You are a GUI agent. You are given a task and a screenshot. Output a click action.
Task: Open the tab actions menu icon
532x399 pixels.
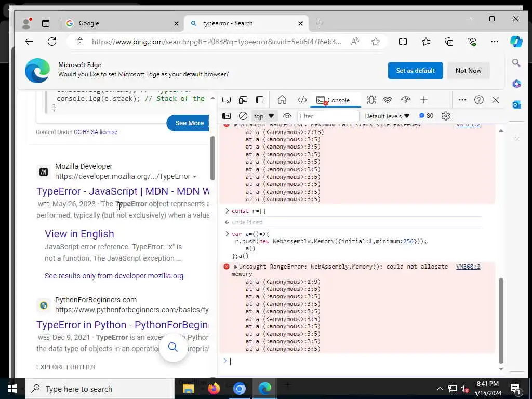46,23
